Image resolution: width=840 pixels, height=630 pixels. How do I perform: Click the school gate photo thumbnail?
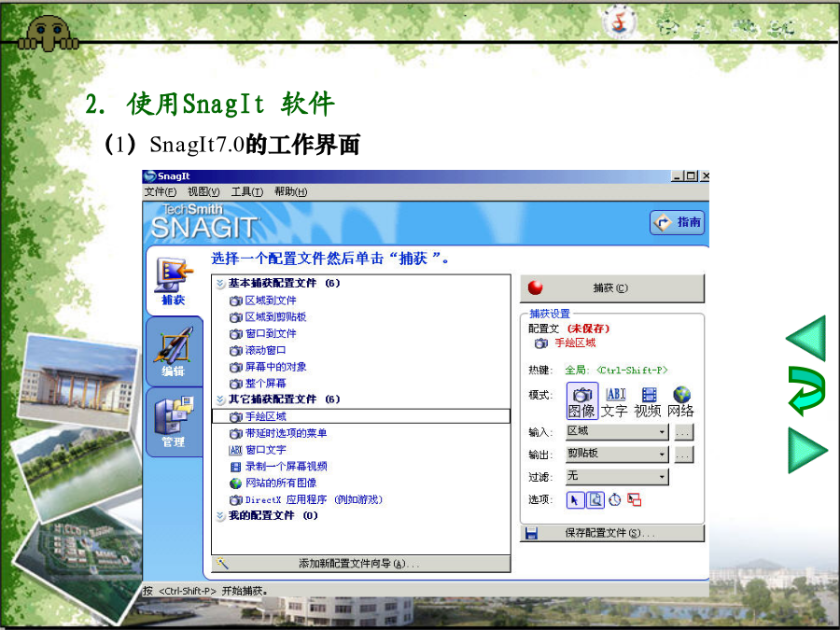click(77, 383)
